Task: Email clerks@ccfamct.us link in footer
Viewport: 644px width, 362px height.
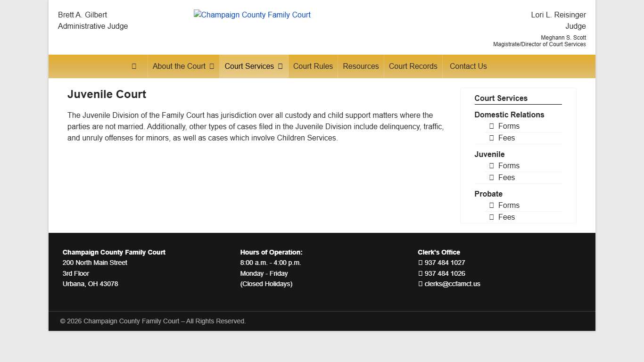Action: pyautogui.click(x=452, y=284)
